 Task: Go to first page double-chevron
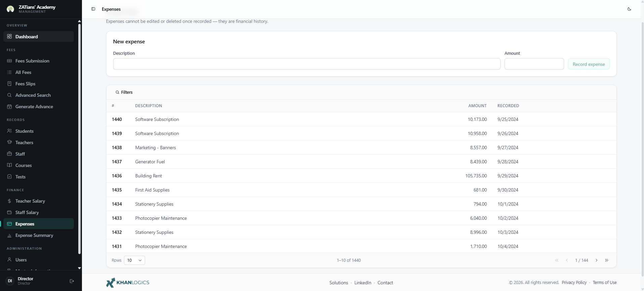pos(557,260)
